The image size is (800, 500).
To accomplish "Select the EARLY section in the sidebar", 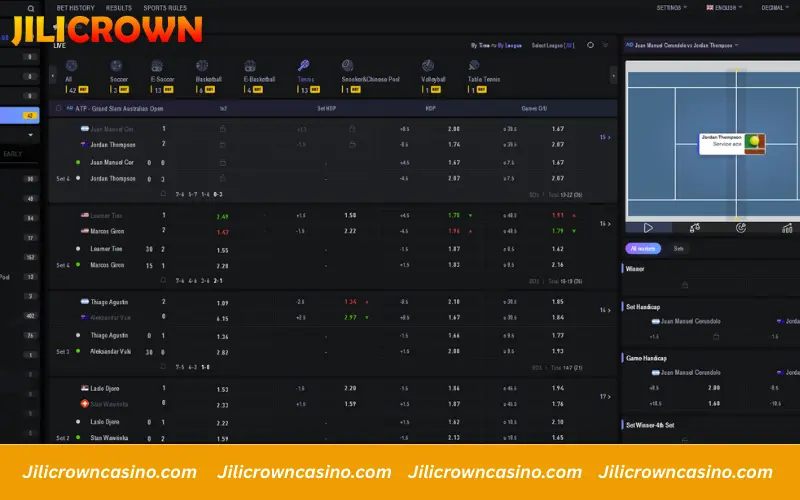I will (x=13, y=154).
